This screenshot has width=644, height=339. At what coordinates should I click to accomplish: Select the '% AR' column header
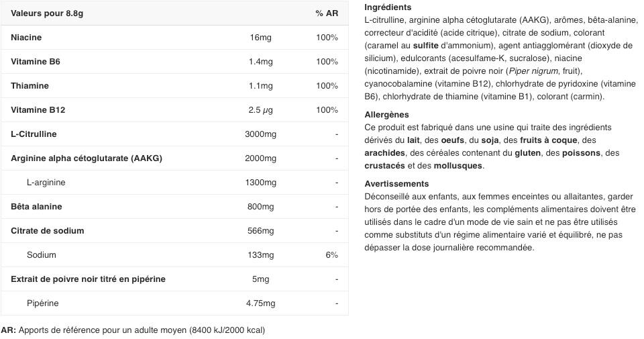coord(327,13)
